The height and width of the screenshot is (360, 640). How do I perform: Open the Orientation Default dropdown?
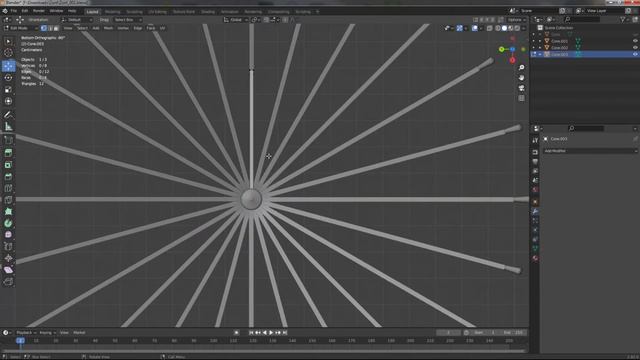point(77,20)
